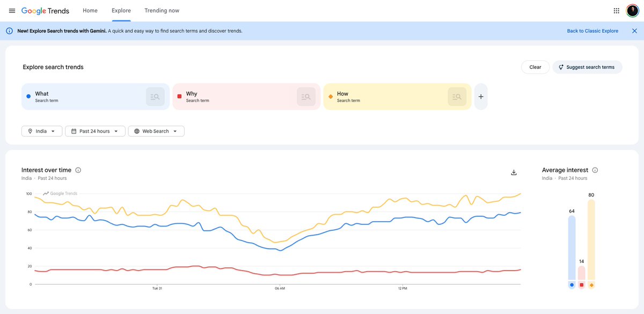This screenshot has height=314, width=644.
Task: Open explore icon on the What term
Action: pyautogui.click(x=155, y=97)
